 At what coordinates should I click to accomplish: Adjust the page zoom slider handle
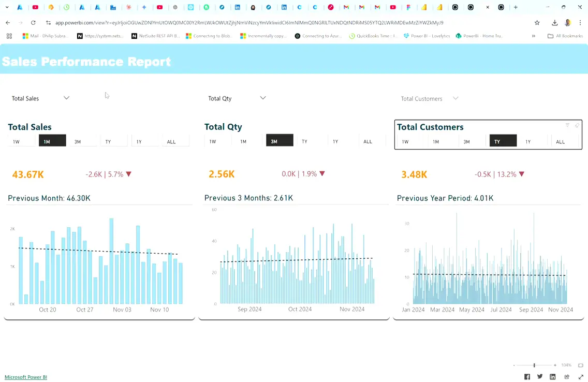click(534, 365)
